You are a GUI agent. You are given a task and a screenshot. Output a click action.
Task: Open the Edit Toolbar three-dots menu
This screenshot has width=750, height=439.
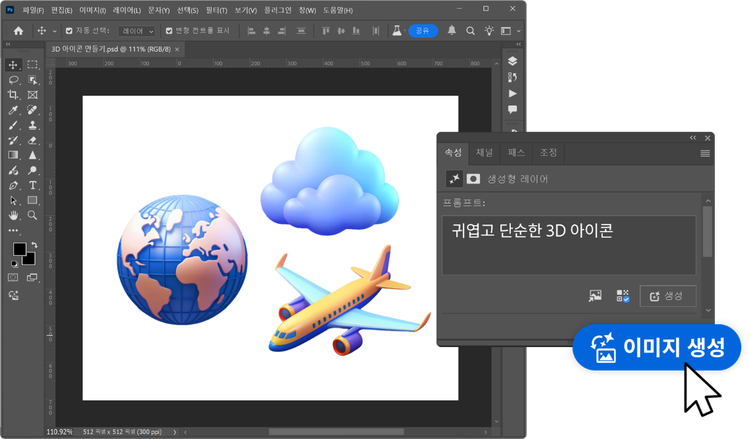[x=13, y=230]
